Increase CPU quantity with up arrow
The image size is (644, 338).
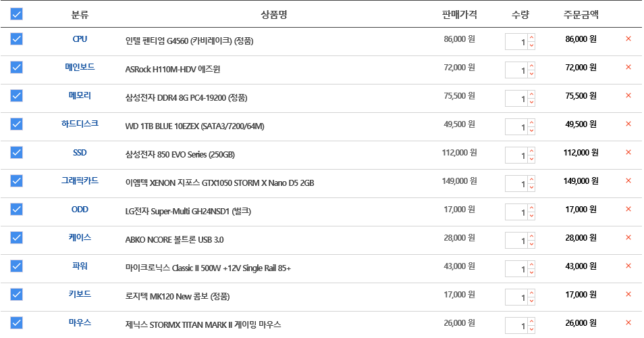[531, 37]
